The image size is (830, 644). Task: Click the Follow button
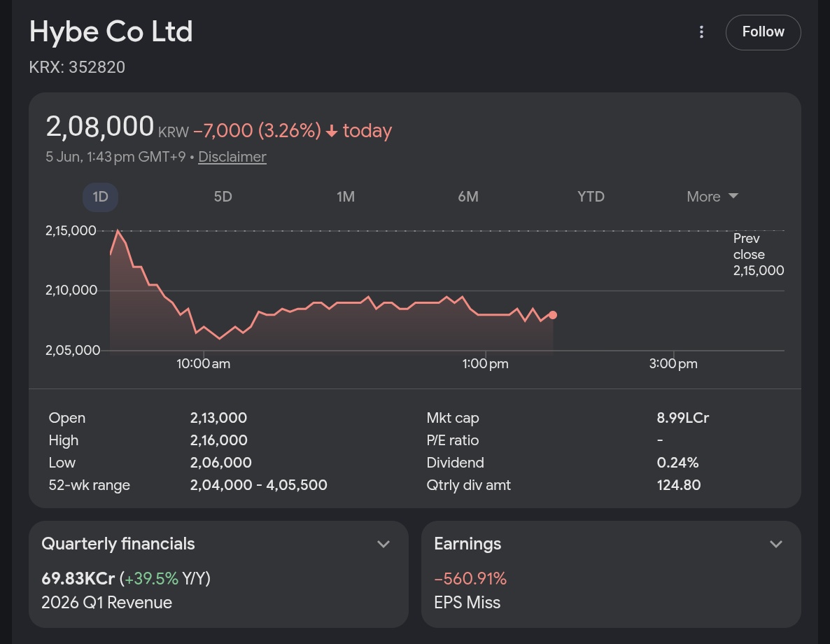tap(763, 32)
